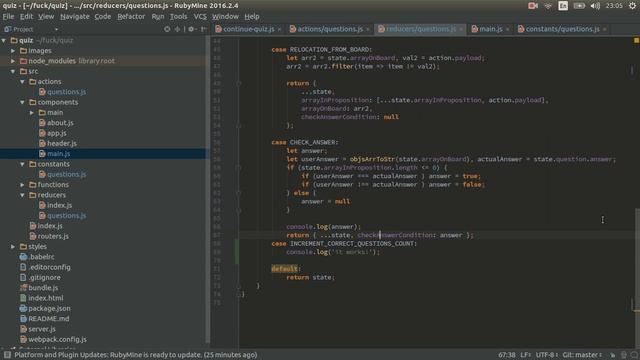Click the yellow inspection indicator at the editor's top right
The width and height of the screenshot is (640, 360).
(x=636, y=40)
